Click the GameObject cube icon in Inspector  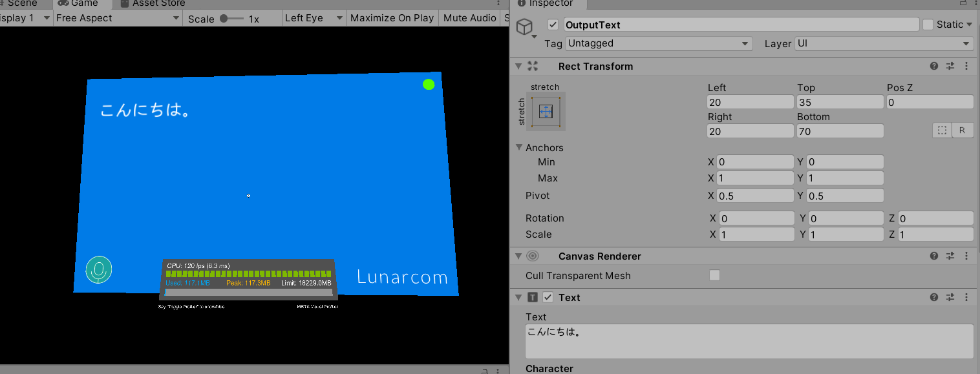[524, 27]
